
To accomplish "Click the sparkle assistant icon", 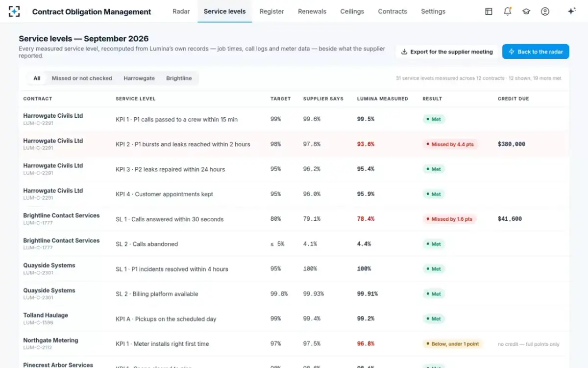I will tap(571, 11).
